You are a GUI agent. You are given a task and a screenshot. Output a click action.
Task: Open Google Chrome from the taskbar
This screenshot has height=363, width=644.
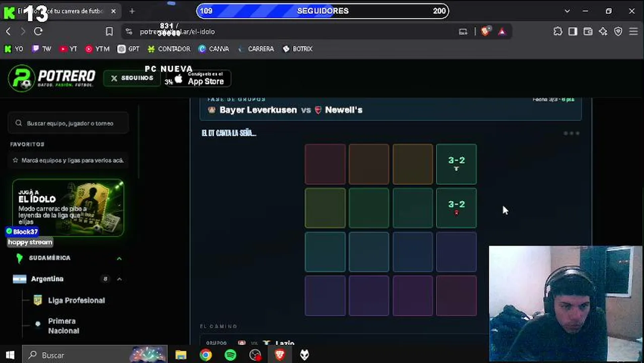click(206, 355)
